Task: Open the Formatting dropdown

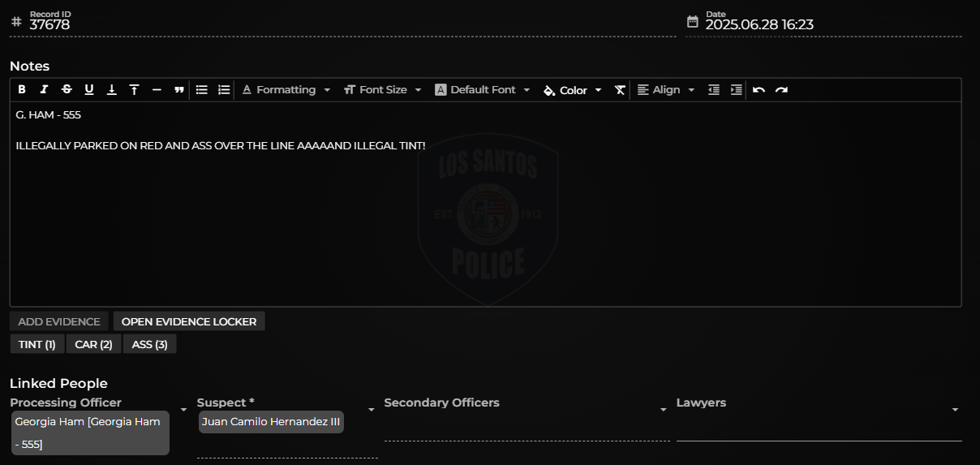Action: point(286,90)
